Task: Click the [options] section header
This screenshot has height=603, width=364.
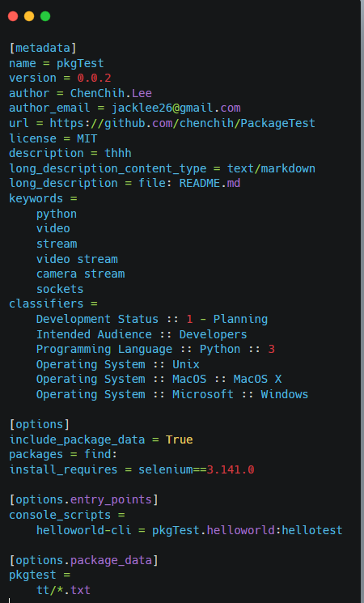Action: 40,425
